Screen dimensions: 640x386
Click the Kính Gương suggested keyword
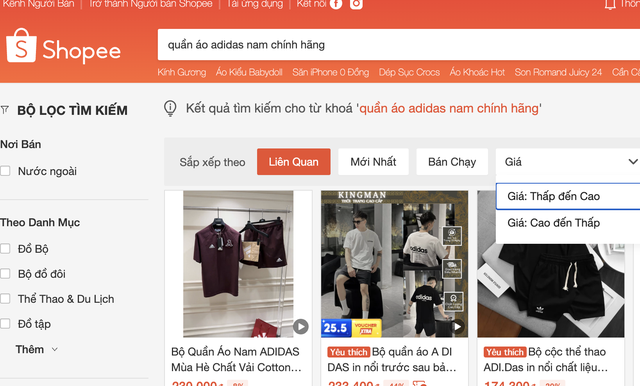tap(182, 72)
